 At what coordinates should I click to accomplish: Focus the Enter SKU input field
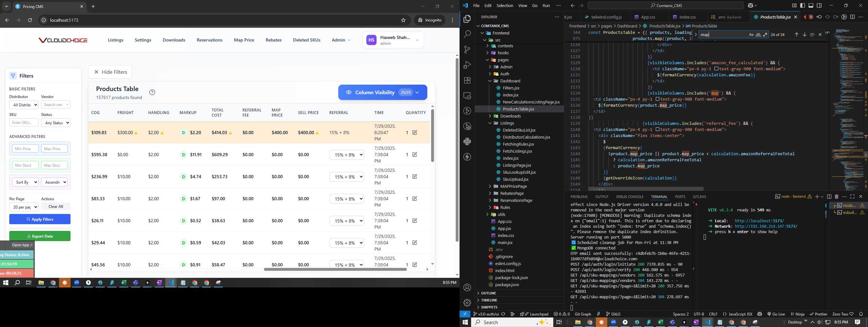[24, 123]
